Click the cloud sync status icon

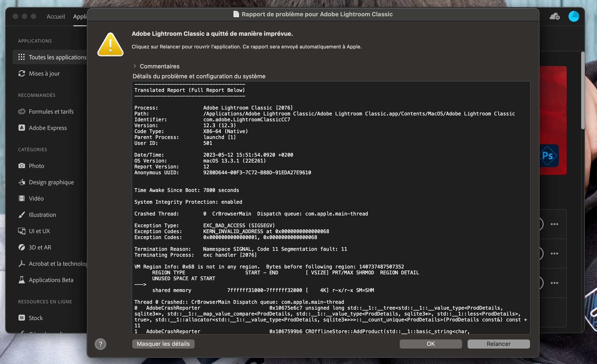(x=554, y=17)
